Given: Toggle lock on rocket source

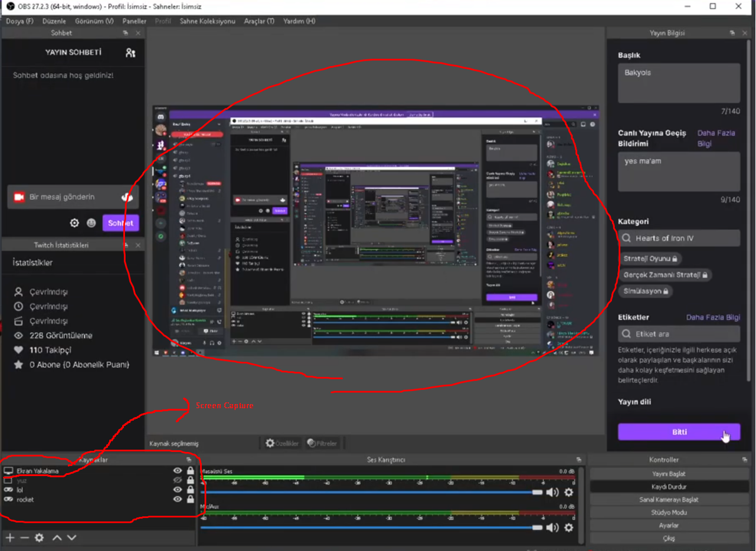Looking at the screenshot, I should coord(190,499).
